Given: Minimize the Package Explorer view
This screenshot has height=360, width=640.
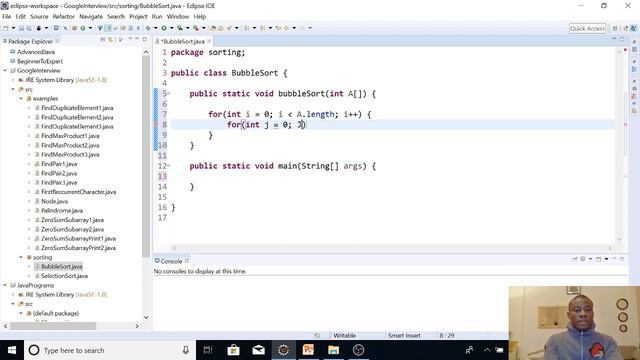Looking at the screenshot, I should click(137, 39).
